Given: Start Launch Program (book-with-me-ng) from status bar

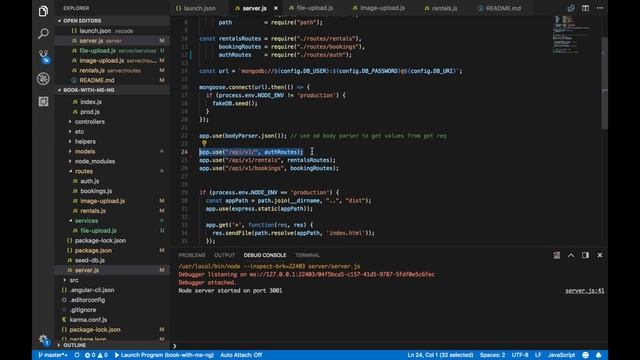Looking at the screenshot, I should click(x=164, y=355).
